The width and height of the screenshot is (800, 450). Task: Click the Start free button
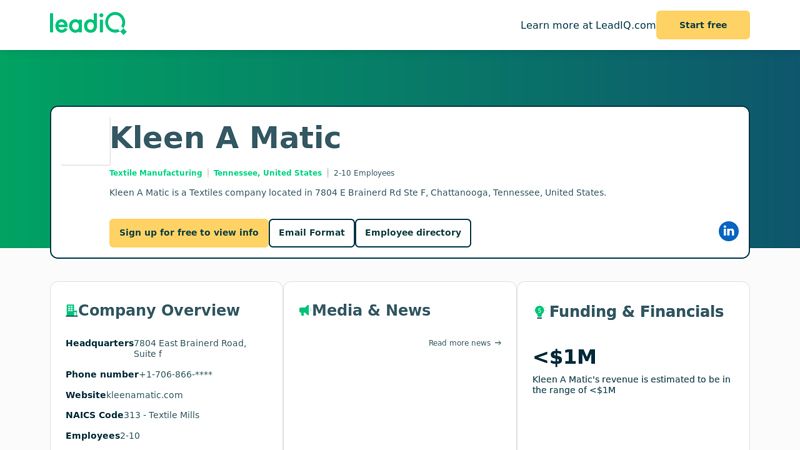point(703,25)
